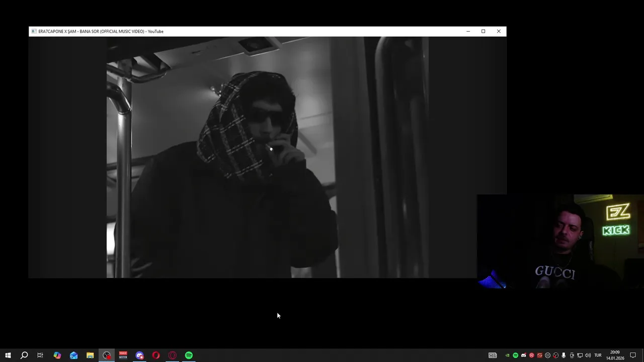Open the Windows Start menu
Viewport: 644px width, 362px height.
pos(8,355)
